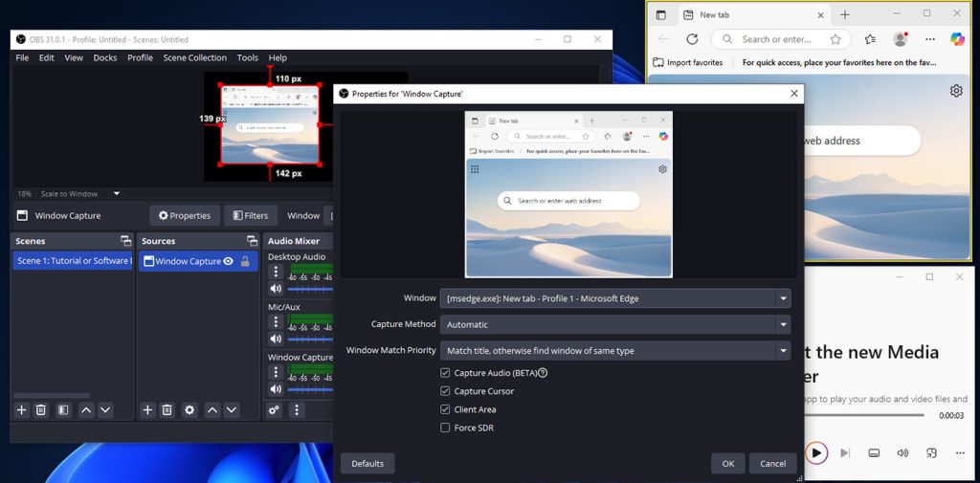
Task: Toggle Client Area checkbox
Action: [445, 409]
